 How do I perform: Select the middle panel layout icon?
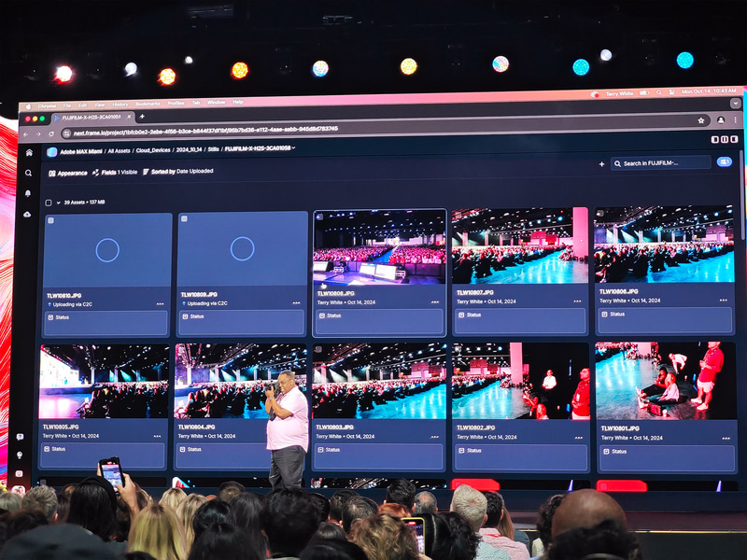tap(725, 139)
